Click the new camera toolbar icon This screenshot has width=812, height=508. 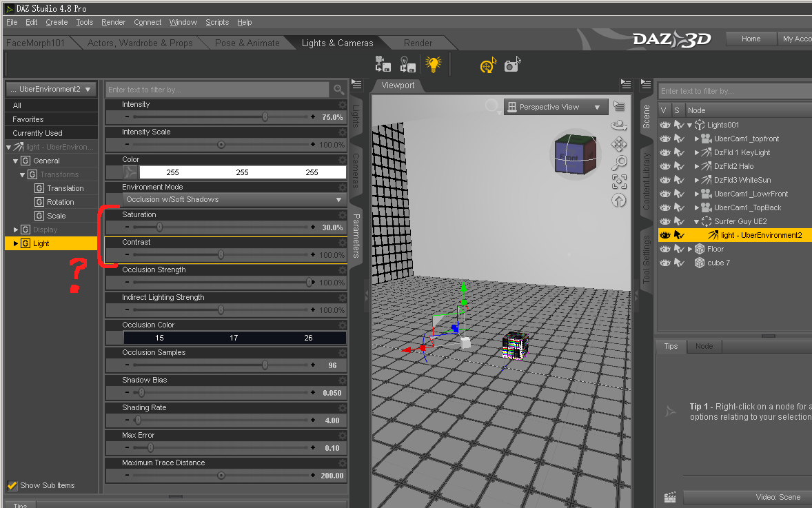(x=383, y=64)
